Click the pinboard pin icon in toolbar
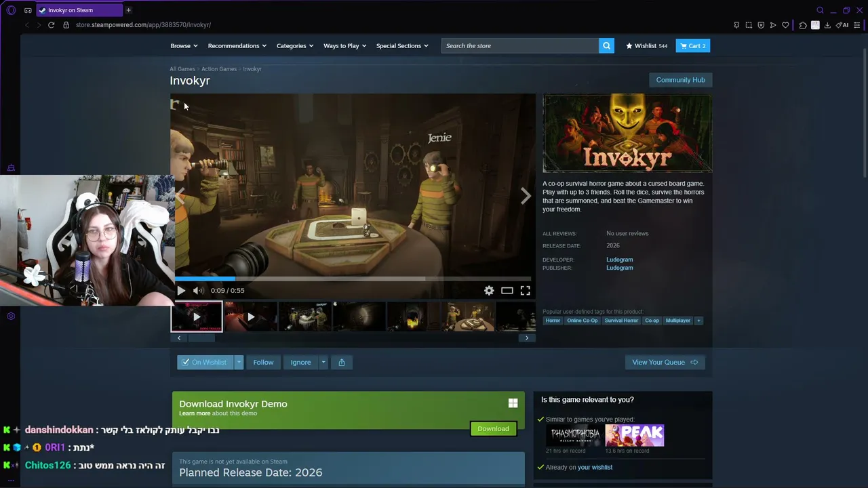 pyautogui.click(x=736, y=25)
